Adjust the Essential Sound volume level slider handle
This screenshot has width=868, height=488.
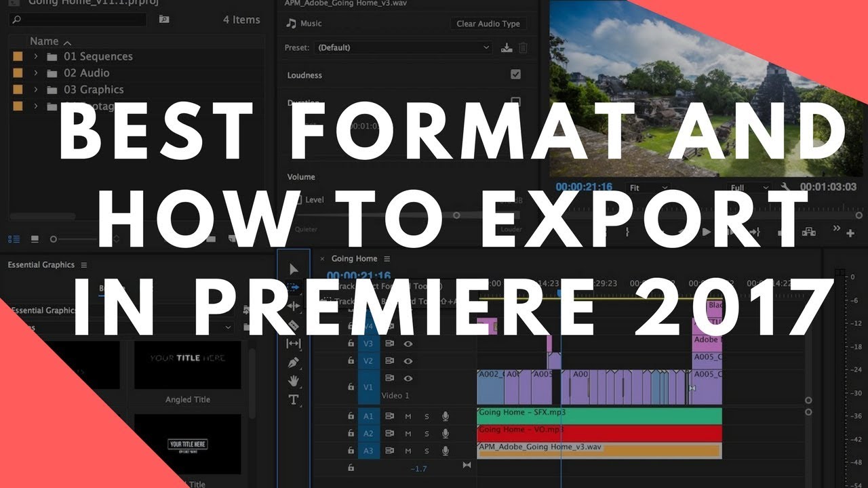tap(456, 215)
